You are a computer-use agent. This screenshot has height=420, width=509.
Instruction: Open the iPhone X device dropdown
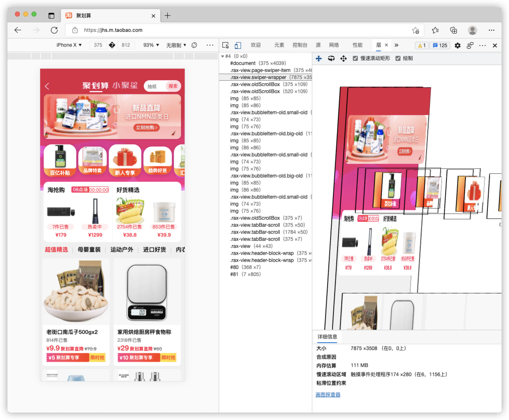point(69,45)
